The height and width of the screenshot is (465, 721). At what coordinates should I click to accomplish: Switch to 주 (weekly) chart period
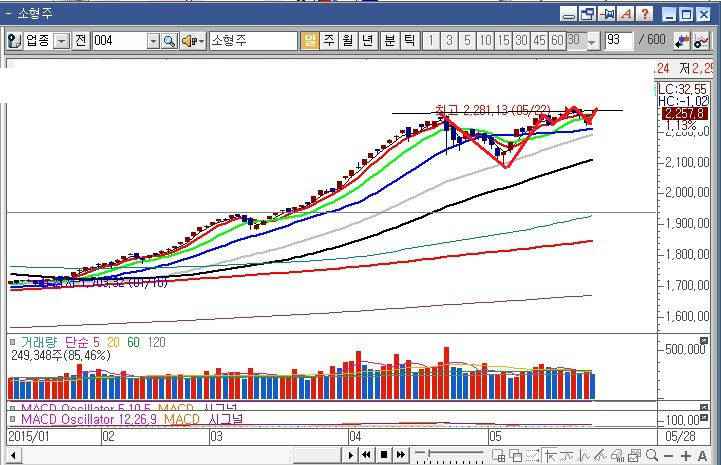pos(328,41)
